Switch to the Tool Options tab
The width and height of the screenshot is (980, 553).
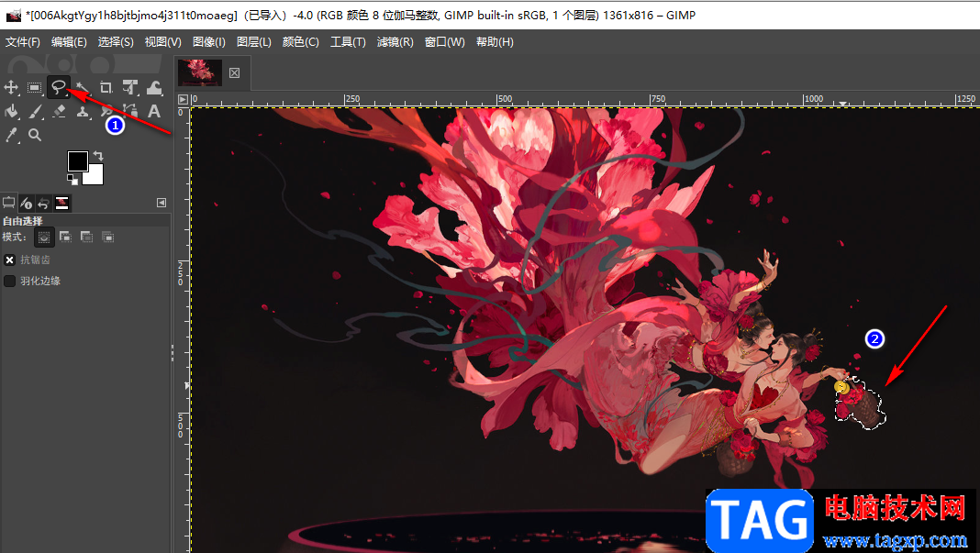[x=9, y=203]
